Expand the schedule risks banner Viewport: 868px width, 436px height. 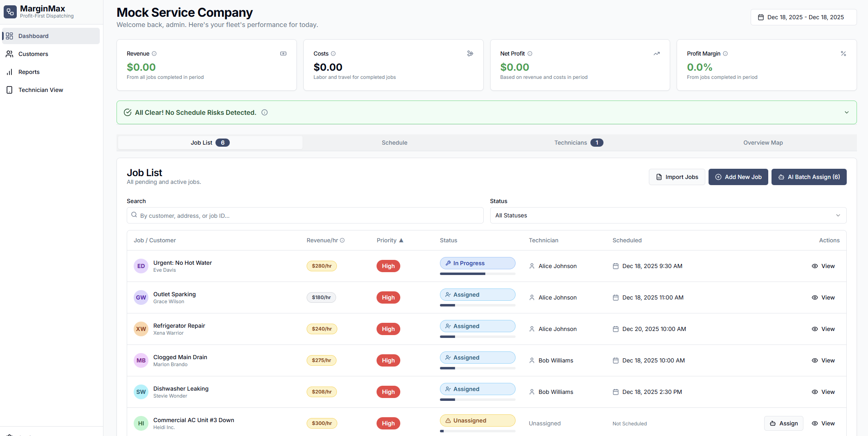[x=846, y=112]
